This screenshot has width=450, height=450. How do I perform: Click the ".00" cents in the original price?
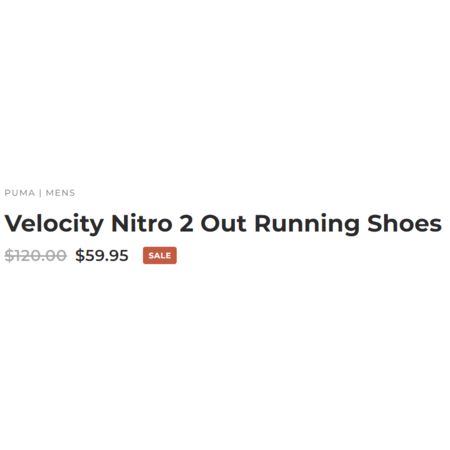(x=55, y=256)
